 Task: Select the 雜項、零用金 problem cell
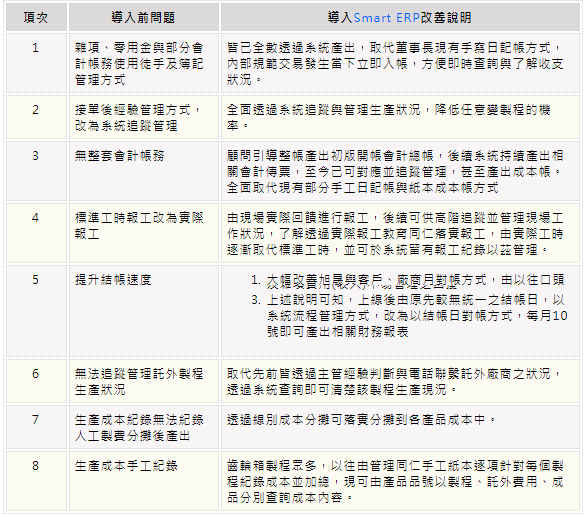[144, 63]
